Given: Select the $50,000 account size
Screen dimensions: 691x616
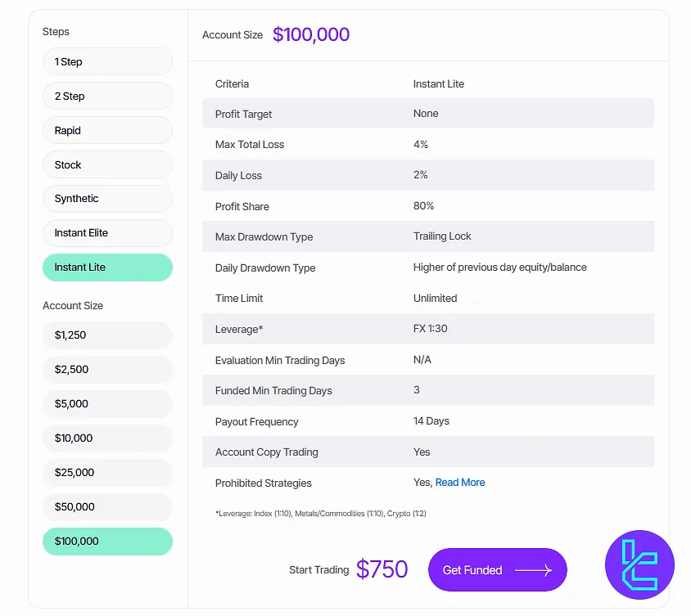Looking at the screenshot, I should click(x=107, y=507).
